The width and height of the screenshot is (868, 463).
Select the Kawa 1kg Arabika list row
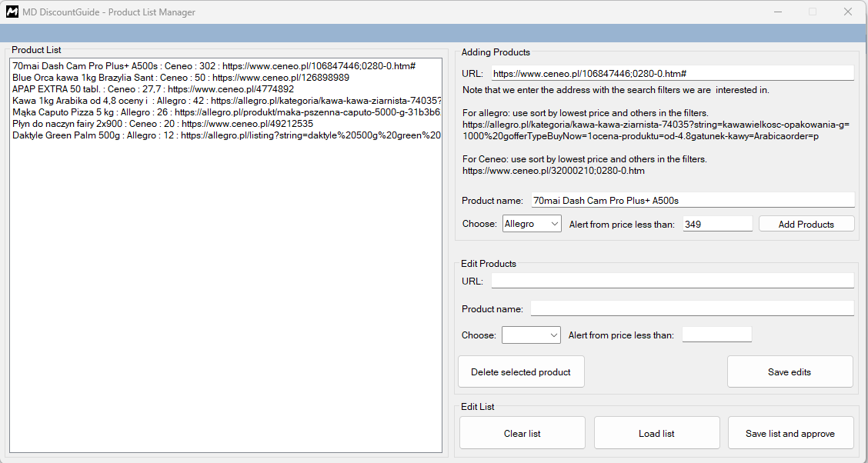pyautogui.click(x=226, y=101)
